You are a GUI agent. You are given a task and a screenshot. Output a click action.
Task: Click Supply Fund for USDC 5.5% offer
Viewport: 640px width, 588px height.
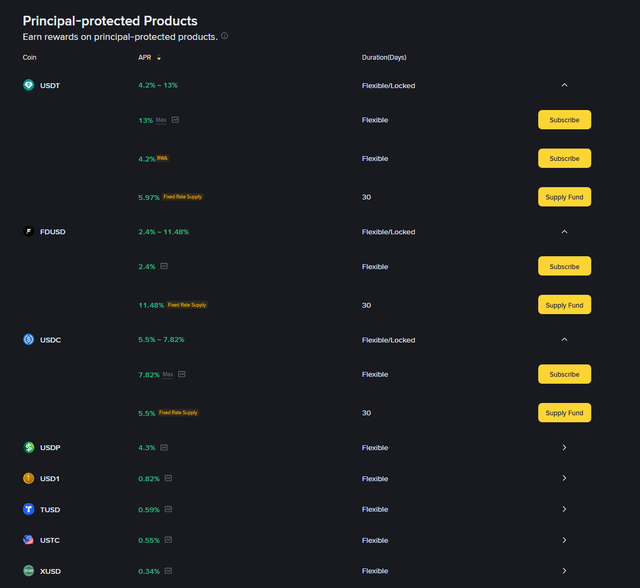point(564,412)
